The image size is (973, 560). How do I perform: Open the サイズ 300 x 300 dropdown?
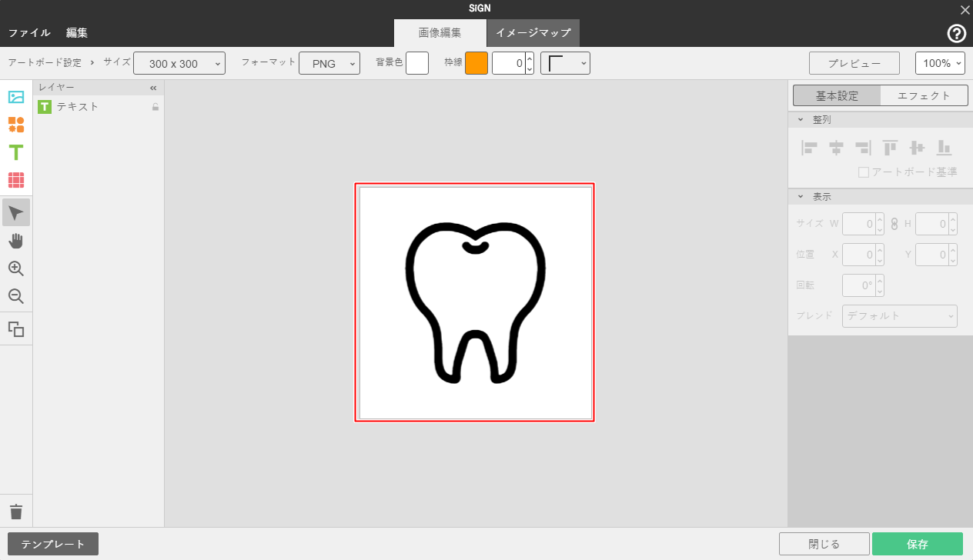[x=179, y=63]
